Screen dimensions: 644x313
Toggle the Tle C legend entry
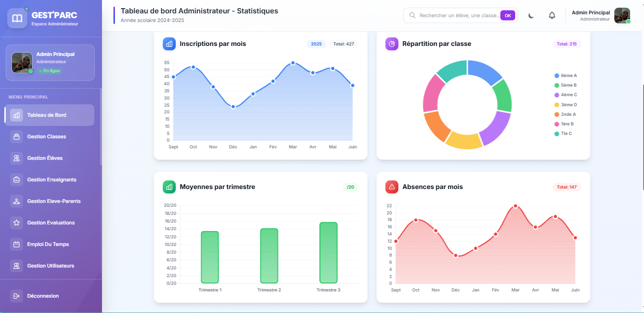pos(563,134)
